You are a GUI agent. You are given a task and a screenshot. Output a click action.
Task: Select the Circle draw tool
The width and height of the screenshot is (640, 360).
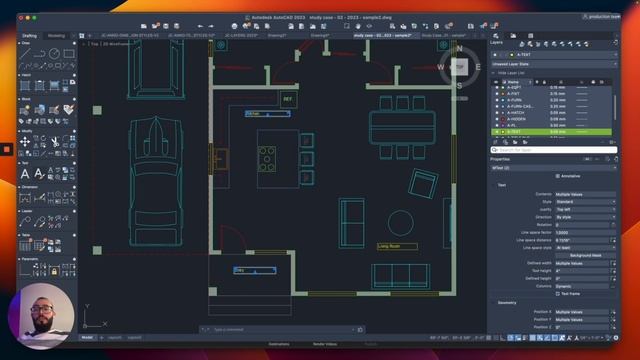pos(54,53)
